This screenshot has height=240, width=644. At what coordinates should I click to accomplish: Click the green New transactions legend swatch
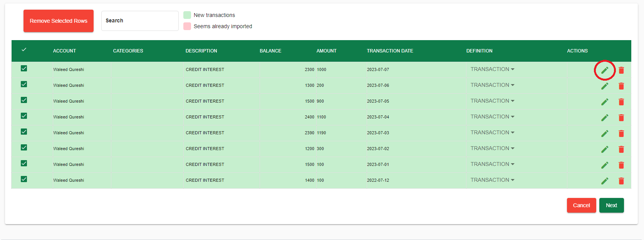coord(187,15)
